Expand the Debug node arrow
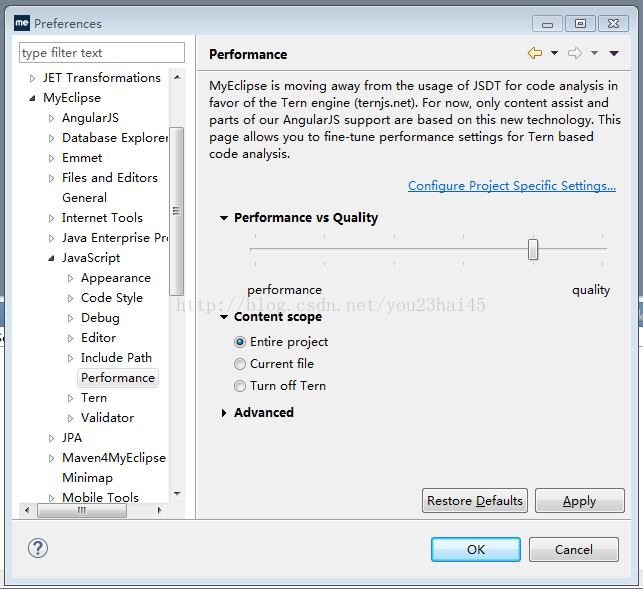The height and width of the screenshot is (589, 643). (70, 318)
